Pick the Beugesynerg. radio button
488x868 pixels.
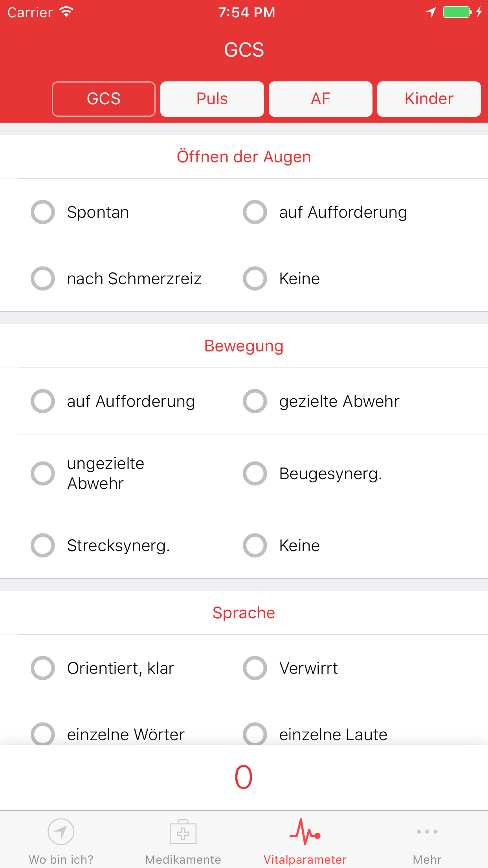coord(255,473)
